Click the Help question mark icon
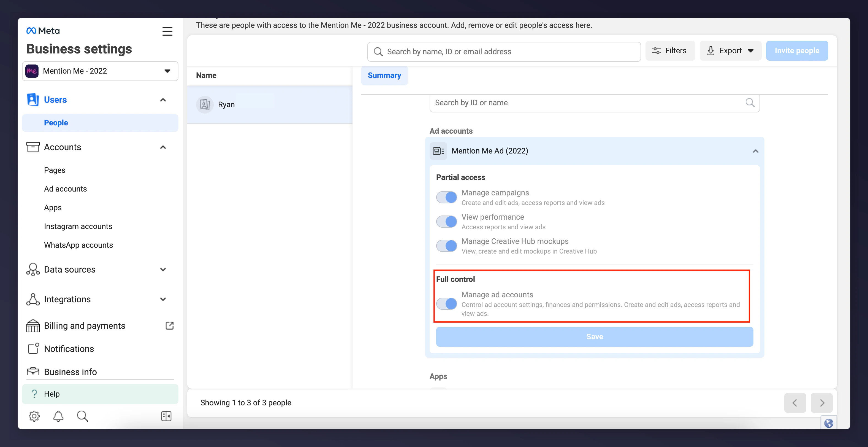The height and width of the screenshot is (447, 868). 34,394
